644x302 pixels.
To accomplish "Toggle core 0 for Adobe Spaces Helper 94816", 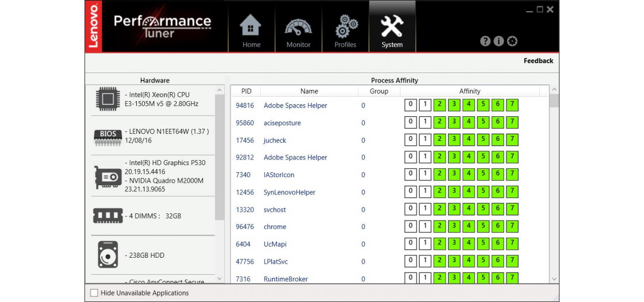I will (411, 105).
